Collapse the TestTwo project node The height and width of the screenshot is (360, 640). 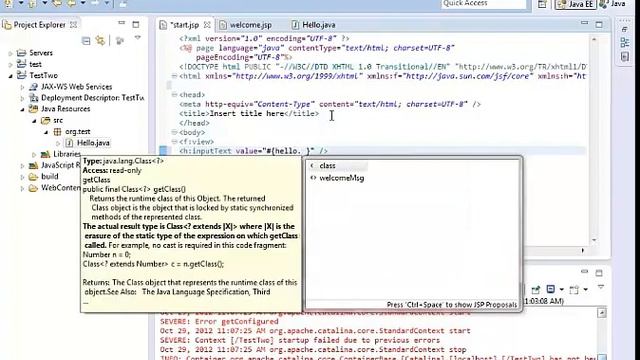click(11, 76)
